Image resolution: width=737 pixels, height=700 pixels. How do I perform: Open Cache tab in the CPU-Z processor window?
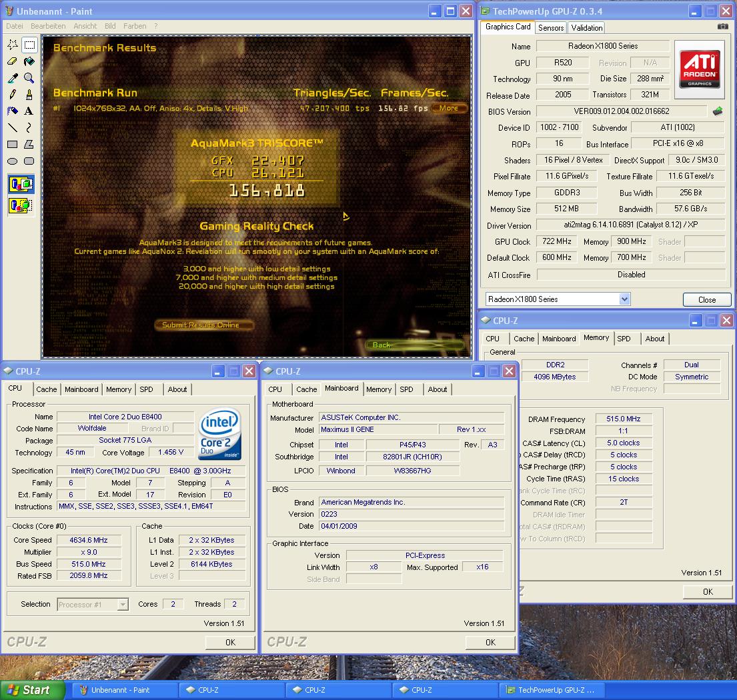pos(47,389)
